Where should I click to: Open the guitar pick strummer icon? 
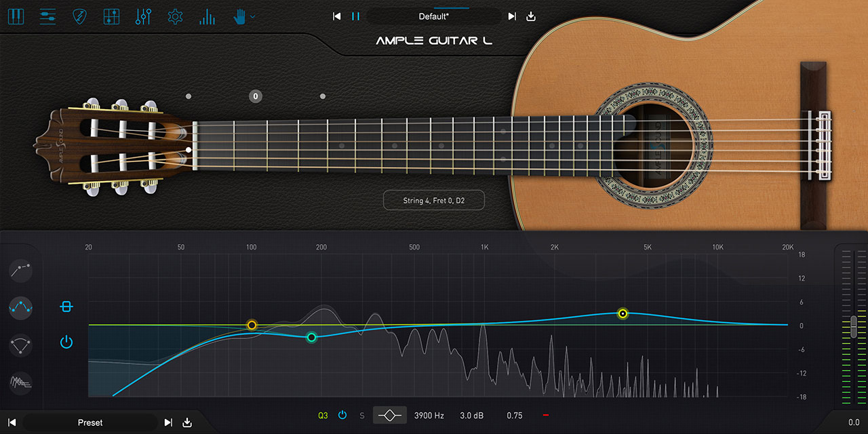(x=79, y=16)
